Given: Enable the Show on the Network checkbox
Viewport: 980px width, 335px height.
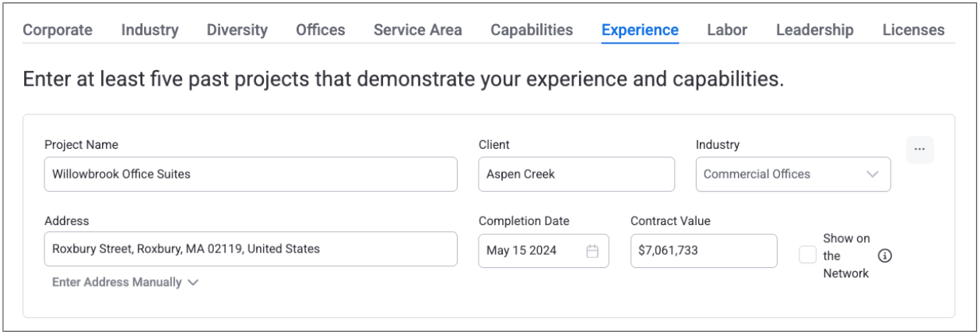Looking at the screenshot, I should pos(807,256).
